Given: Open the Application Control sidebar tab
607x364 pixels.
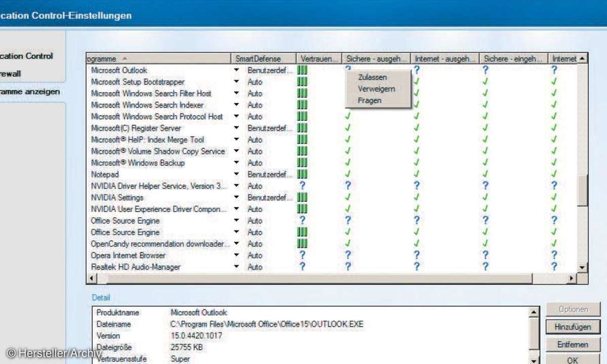Looking at the screenshot, I should (27, 56).
